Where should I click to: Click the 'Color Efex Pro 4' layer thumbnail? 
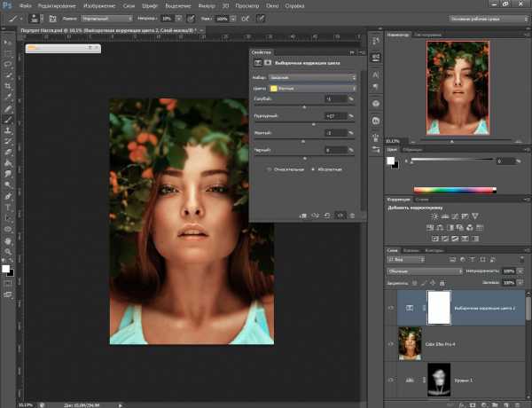pos(411,343)
